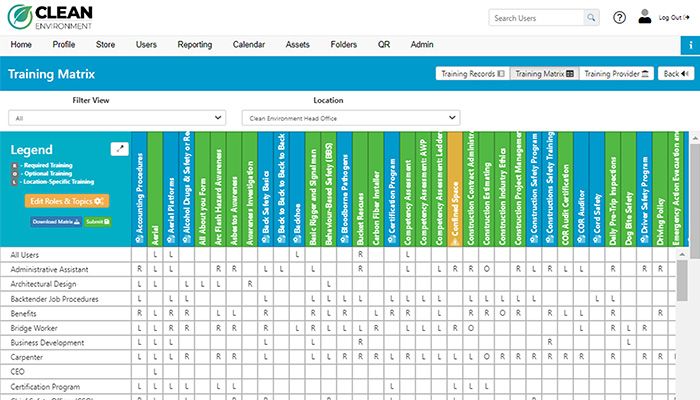The width and height of the screenshot is (700, 400).
Task: Select the Aerial column header
Action: (x=155, y=189)
